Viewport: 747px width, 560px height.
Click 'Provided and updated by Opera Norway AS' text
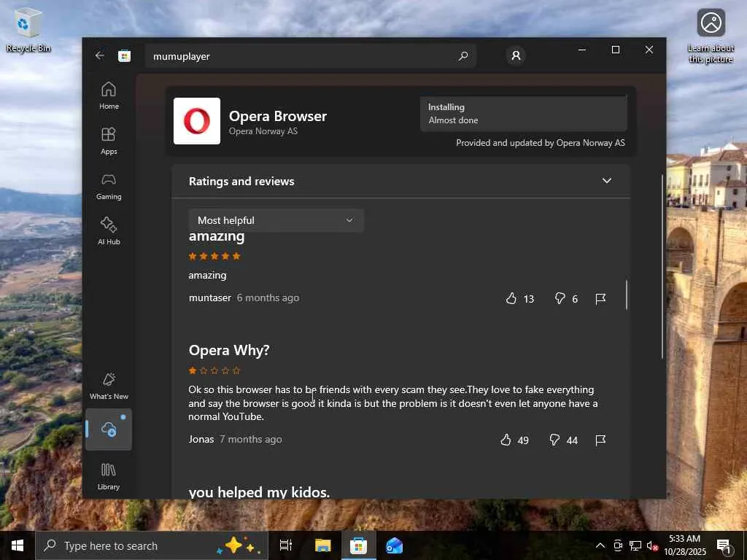(541, 142)
